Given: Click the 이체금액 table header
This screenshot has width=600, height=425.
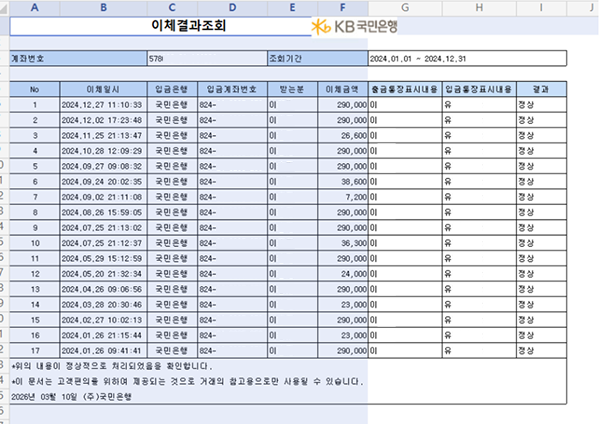Looking at the screenshot, I should (342, 89).
